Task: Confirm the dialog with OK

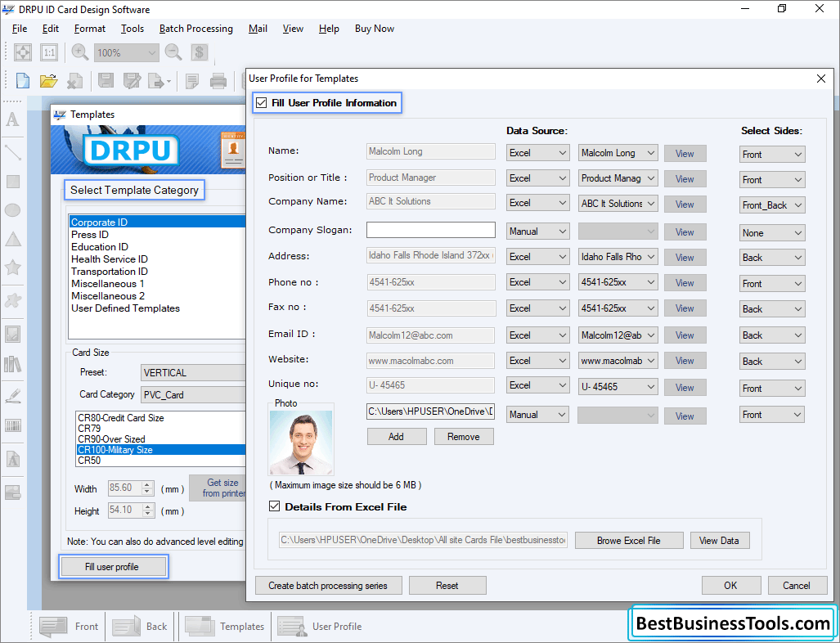Action: (730, 586)
